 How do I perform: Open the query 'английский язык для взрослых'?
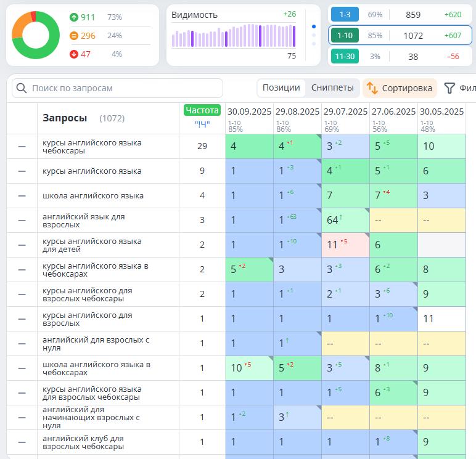tap(83, 221)
